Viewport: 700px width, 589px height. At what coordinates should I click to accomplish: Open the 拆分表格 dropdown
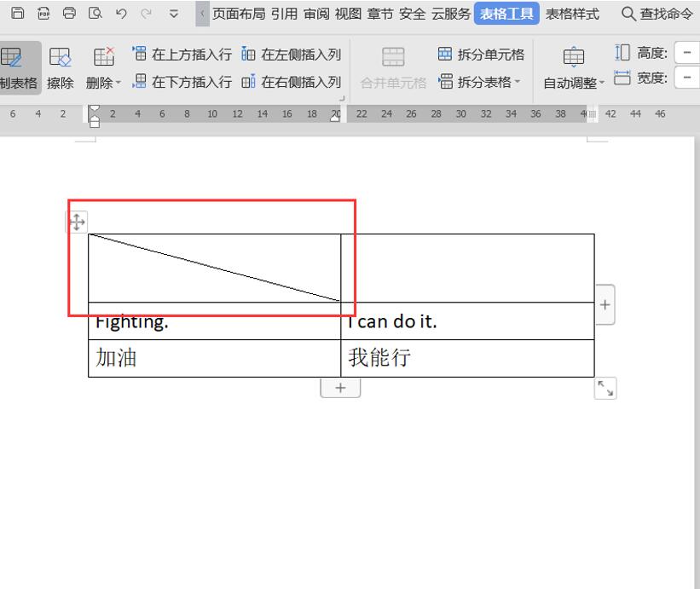point(479,82)
